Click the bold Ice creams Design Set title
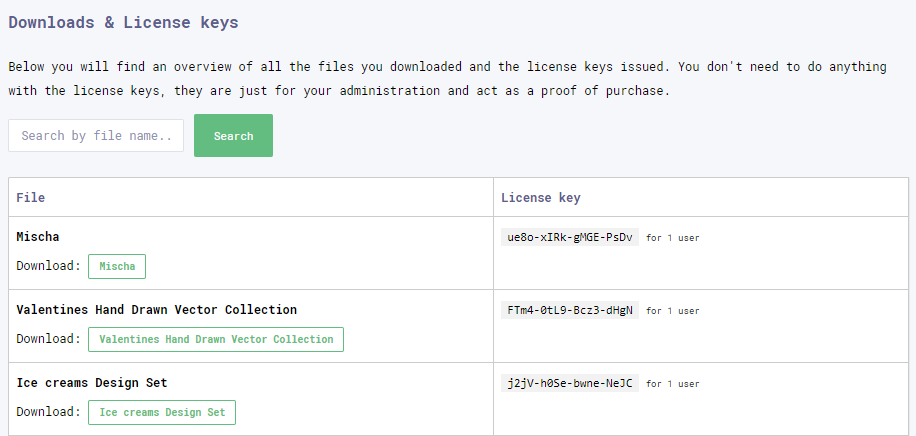This screenshot has height=436, width=916. click(x=92, y=383)
